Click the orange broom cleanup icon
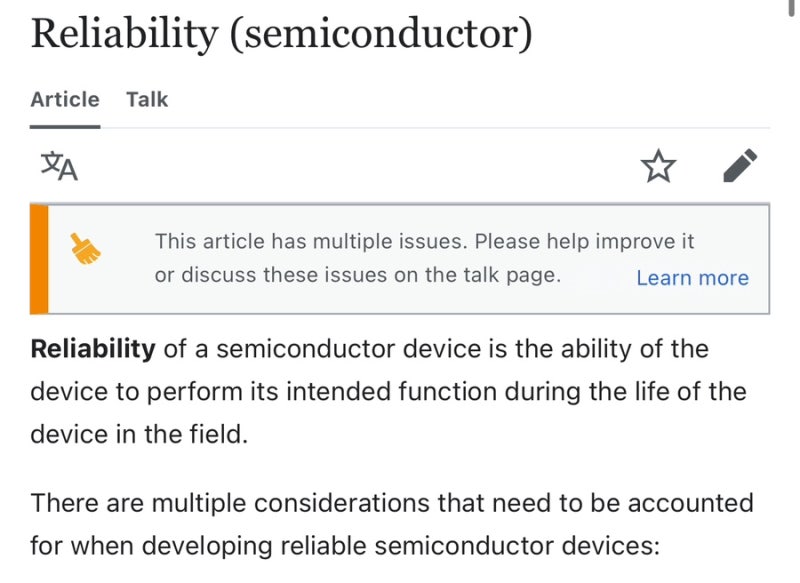Viewport: 800px width, 583px height. click(x=86, y=249)
